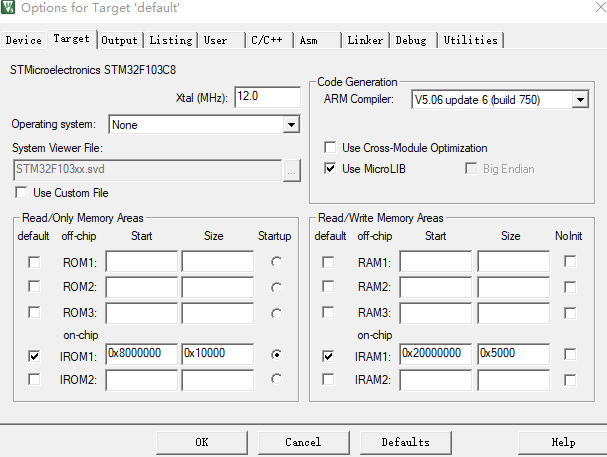The image size is (607, 457).
Task: Enable Use Custom File checkbox
Action: (x=21, y=193)
